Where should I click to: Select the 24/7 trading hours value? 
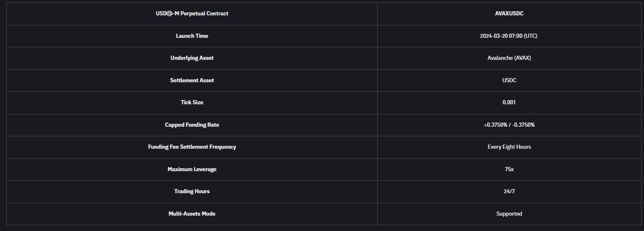[509, 192]
